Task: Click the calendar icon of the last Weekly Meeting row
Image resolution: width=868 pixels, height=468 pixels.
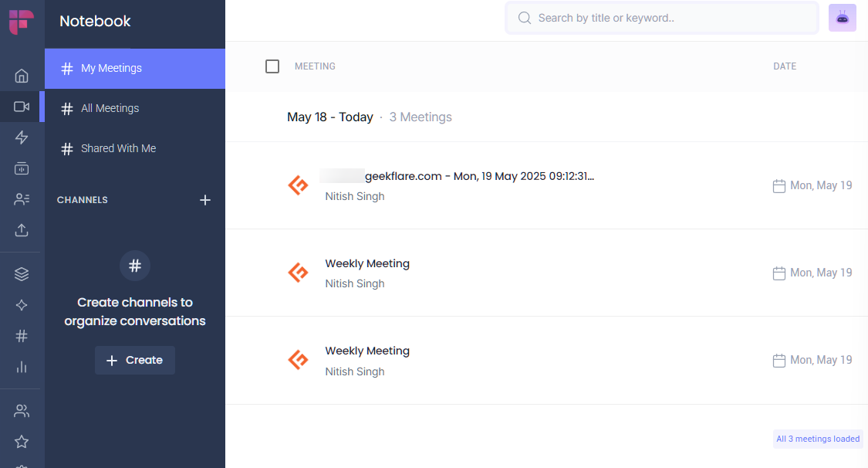Action: click(x=778, y=361)
